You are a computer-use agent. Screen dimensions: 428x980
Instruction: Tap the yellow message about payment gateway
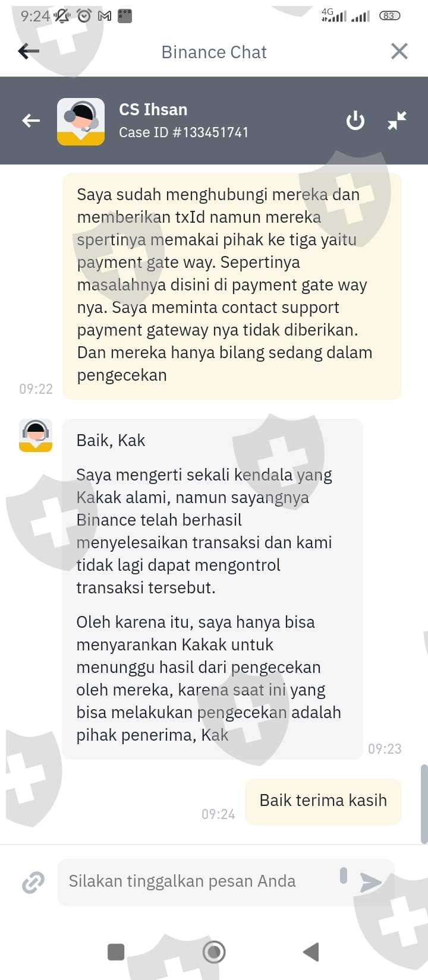[x=232, y=285]
